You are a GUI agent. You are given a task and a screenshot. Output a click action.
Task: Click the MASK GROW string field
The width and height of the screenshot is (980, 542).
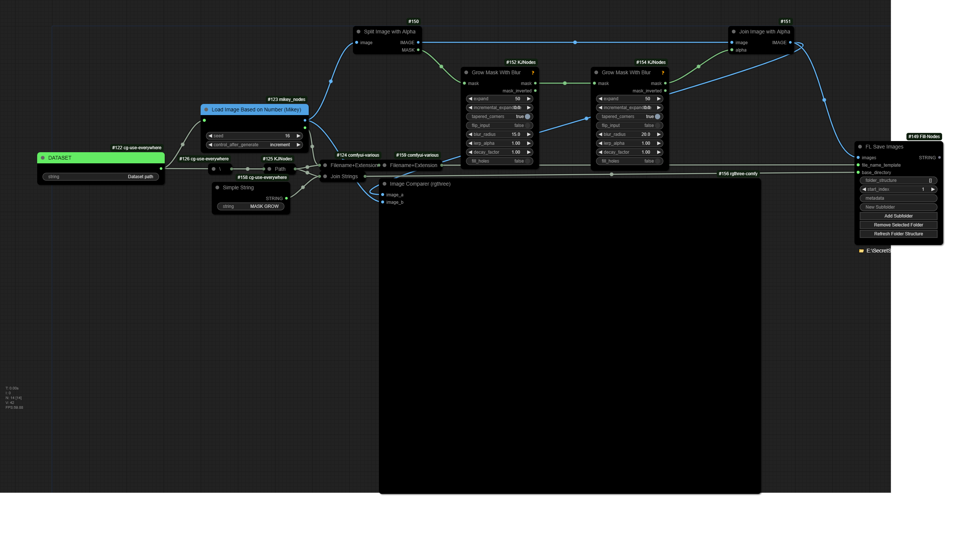tap(251, 206)
